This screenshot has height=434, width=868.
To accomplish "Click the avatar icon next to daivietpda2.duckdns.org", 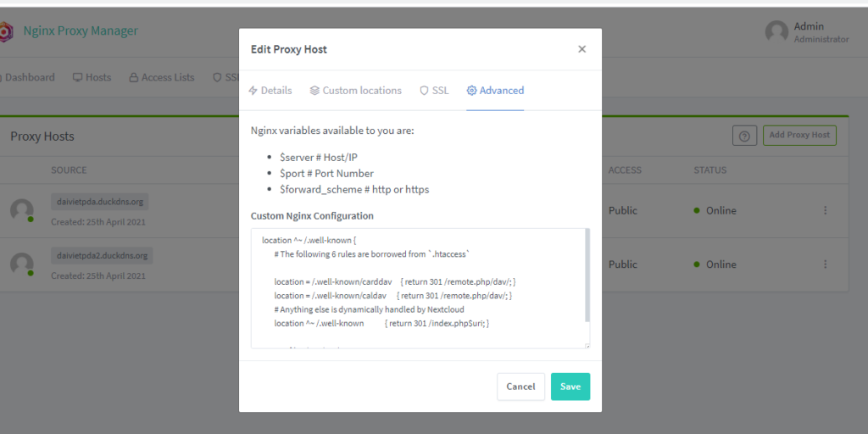I will pyautogui.click(x=22, y=264).
